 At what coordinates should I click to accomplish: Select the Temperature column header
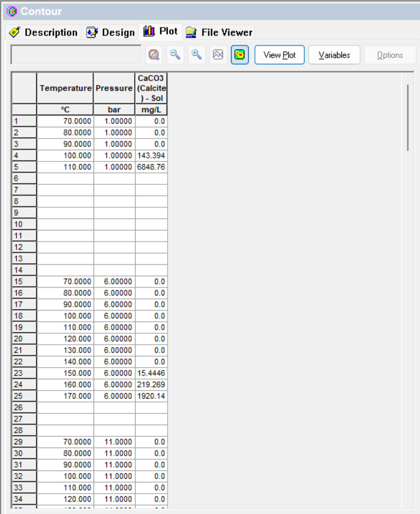coord(65,88)
